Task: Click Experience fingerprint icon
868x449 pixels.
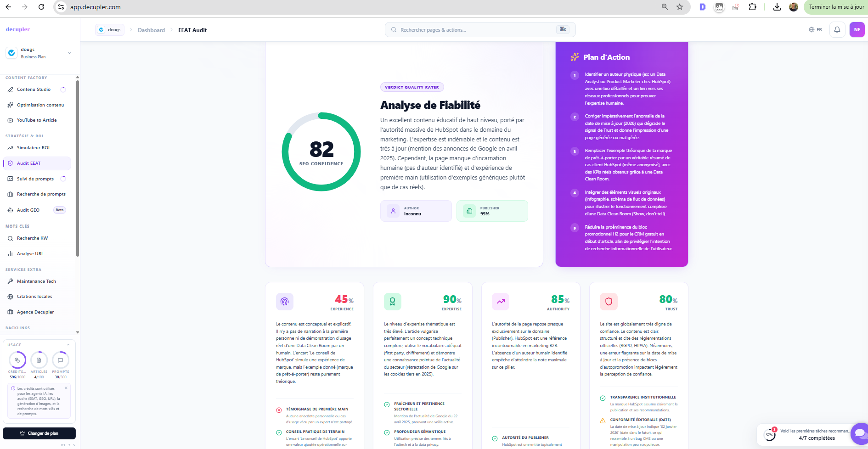Action: click(285, 302)
